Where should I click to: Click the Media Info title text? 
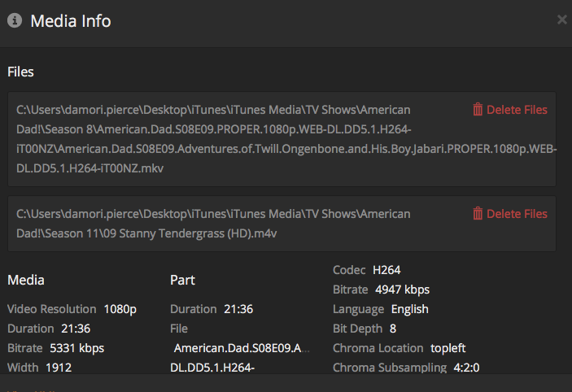[x=71, y=21]
